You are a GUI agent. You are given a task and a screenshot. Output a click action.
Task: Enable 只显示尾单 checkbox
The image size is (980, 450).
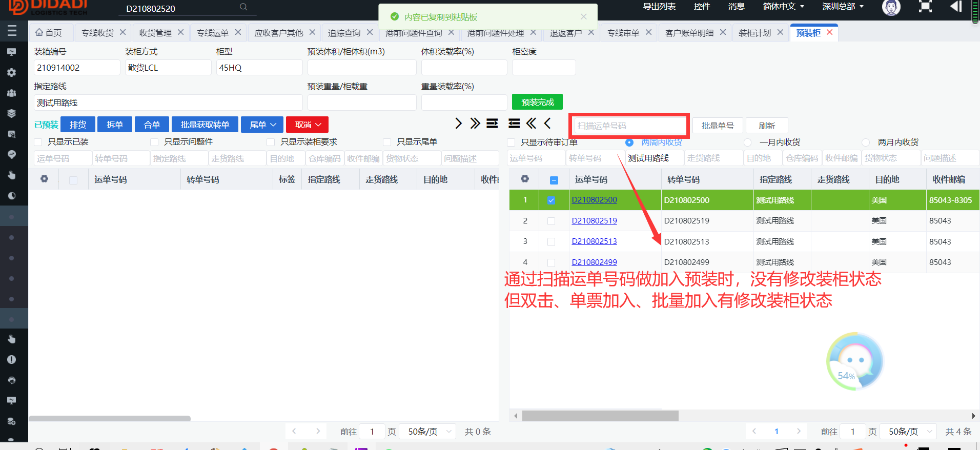[x=387, y=142]
